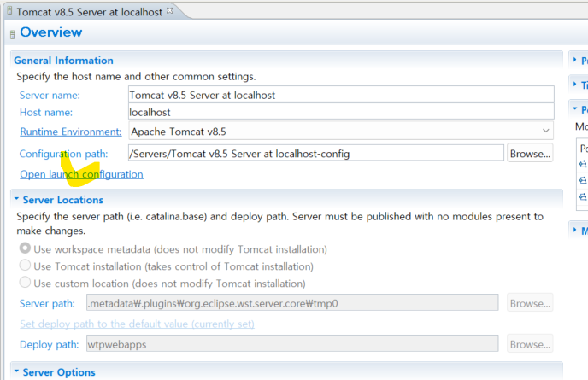Expand the first collapsed section in right column

[575, 60]
